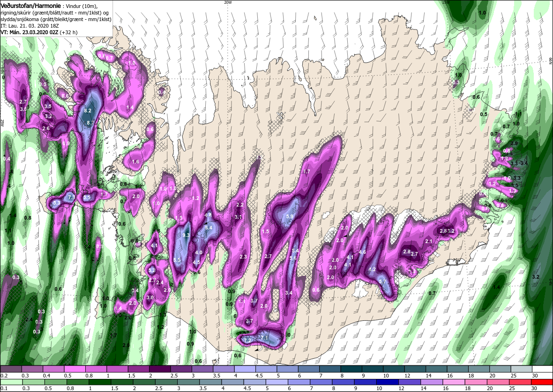
Task: Select the 1.6 value in the west
Action: pyautogui.click(x=136, y=162)
